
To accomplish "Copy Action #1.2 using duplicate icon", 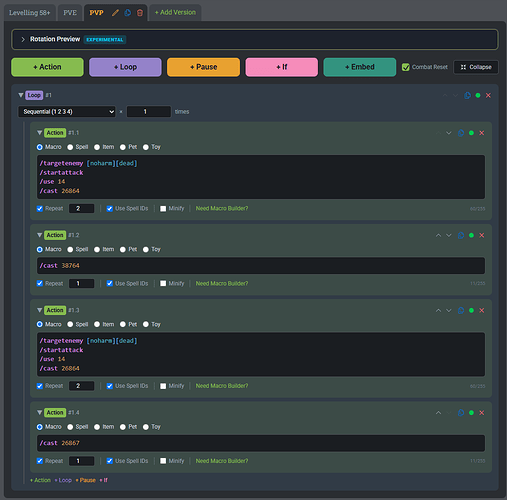I will pyautogui.click(x=461, y=235).
